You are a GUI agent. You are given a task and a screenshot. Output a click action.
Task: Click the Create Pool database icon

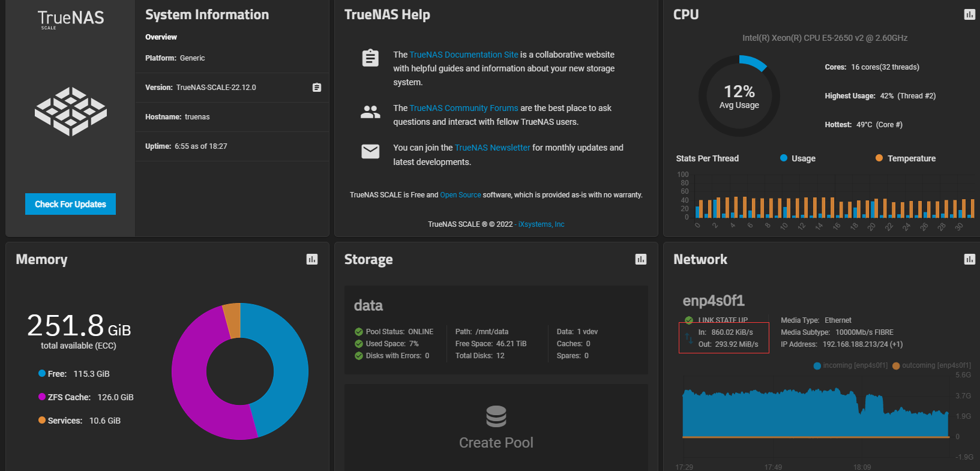click(496, 416)
